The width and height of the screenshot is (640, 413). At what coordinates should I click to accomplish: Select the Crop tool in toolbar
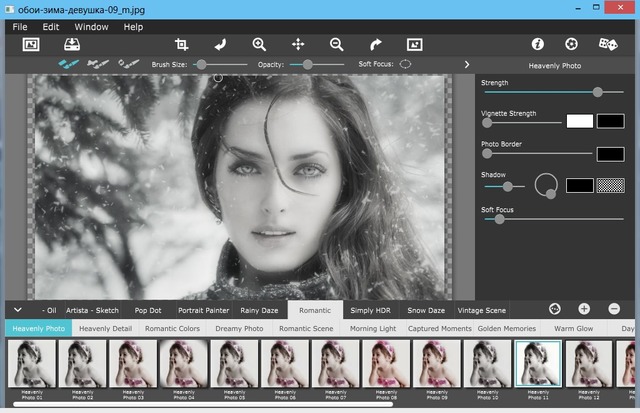181,45
